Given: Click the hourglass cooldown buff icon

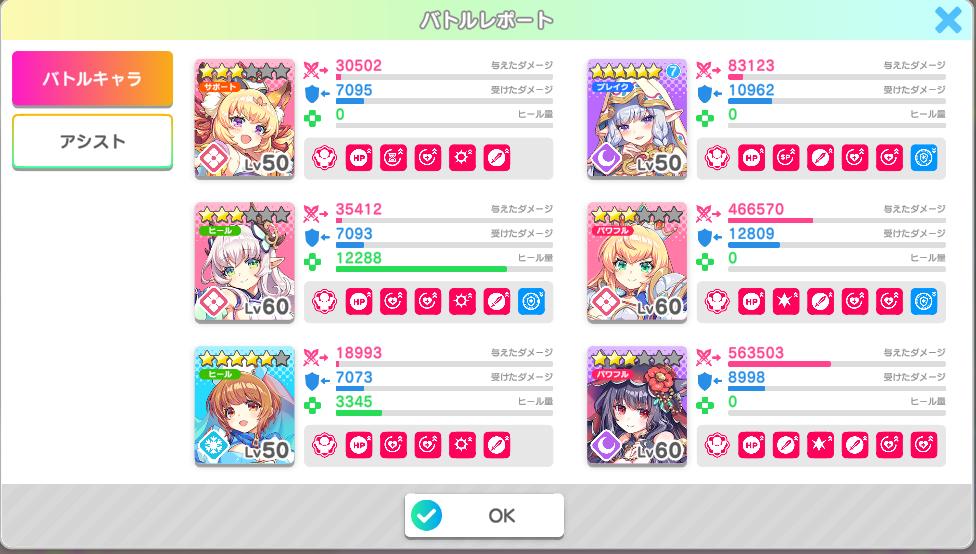Looking at the screenshot, I should 393,158.
